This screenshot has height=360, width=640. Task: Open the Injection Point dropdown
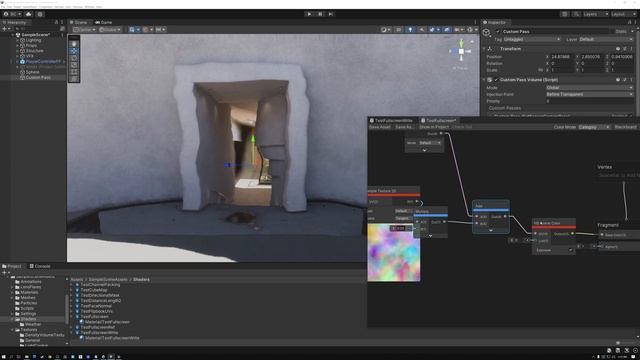(x=589, y=94)
